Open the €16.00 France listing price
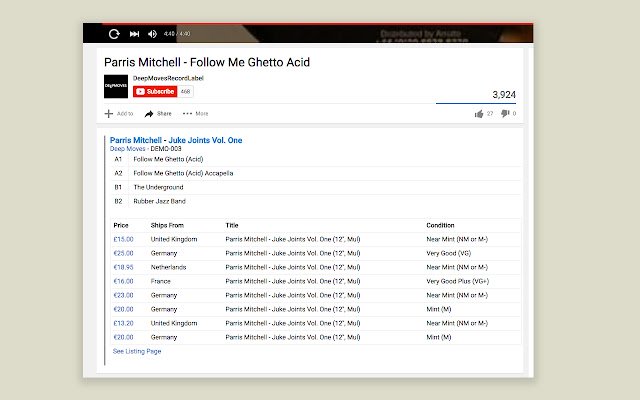The width and height of the screenshot is (640, 400). 123,281
